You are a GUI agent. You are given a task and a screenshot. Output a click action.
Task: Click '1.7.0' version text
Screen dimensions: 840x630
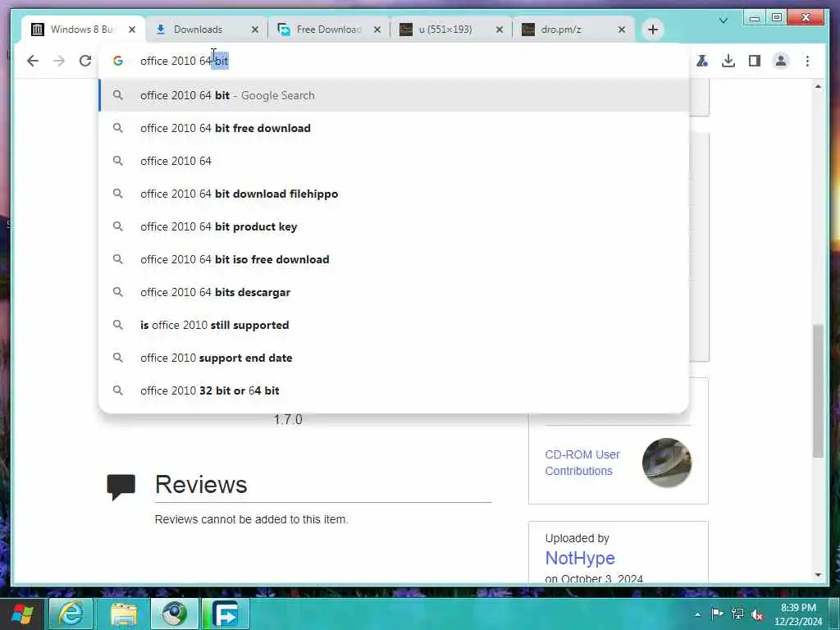point(288,419)
